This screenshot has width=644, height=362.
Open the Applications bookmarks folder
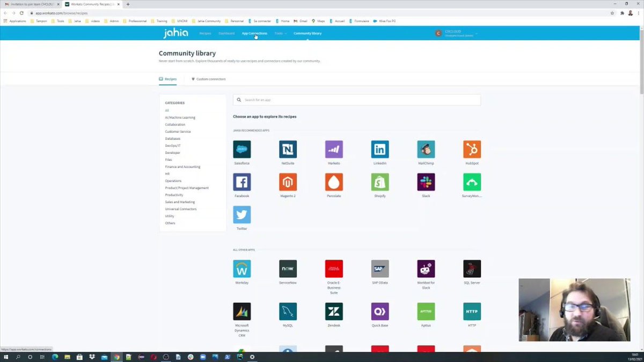click(x=16, y=21)
